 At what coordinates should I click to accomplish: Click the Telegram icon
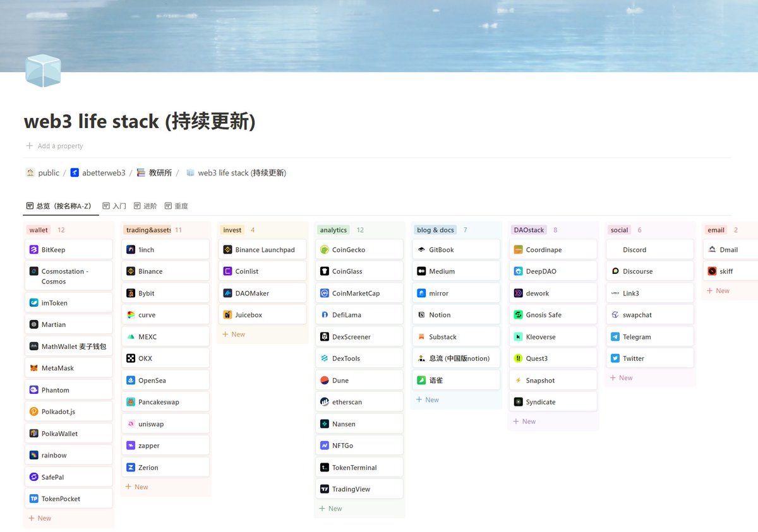(615, 337)
